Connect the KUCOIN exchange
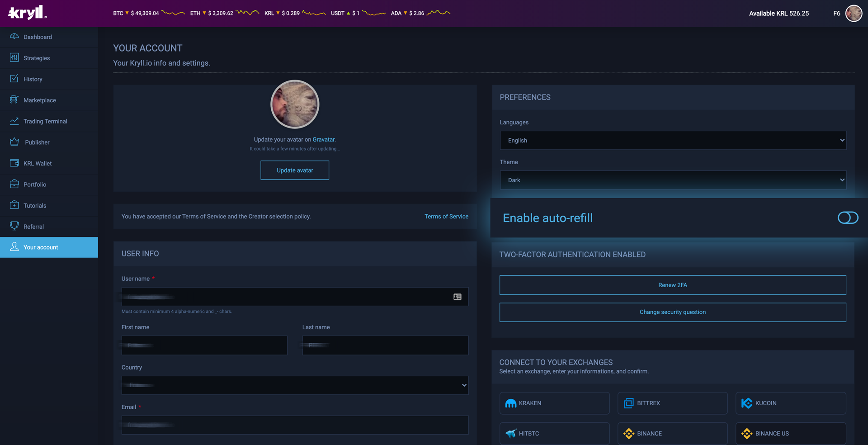 791,403
